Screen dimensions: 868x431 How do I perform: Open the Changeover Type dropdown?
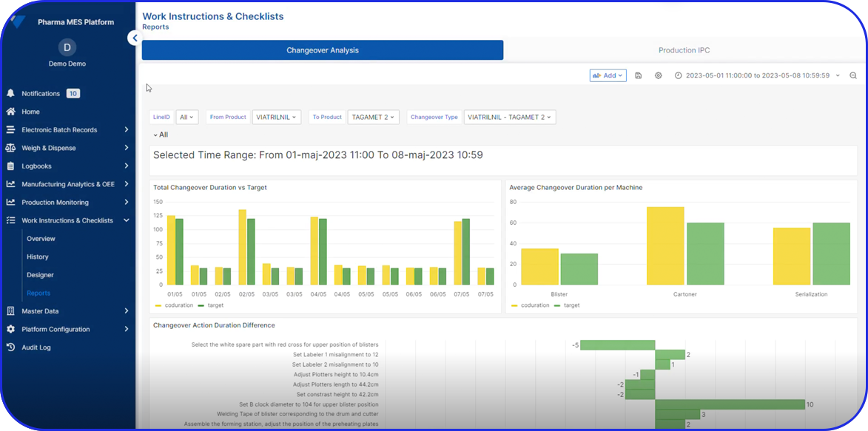509,117
